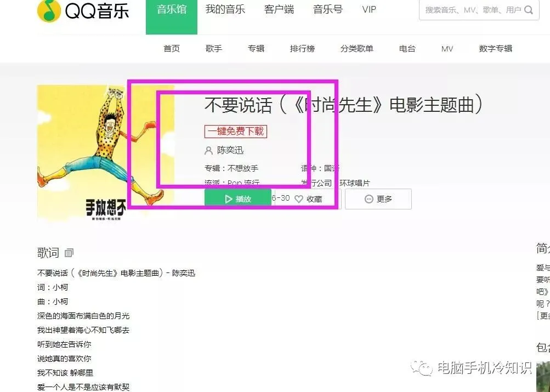Click the album cover thumbnail
Image resolution: width=550 pixels, height=392 pixels.
tap(106, 153)
